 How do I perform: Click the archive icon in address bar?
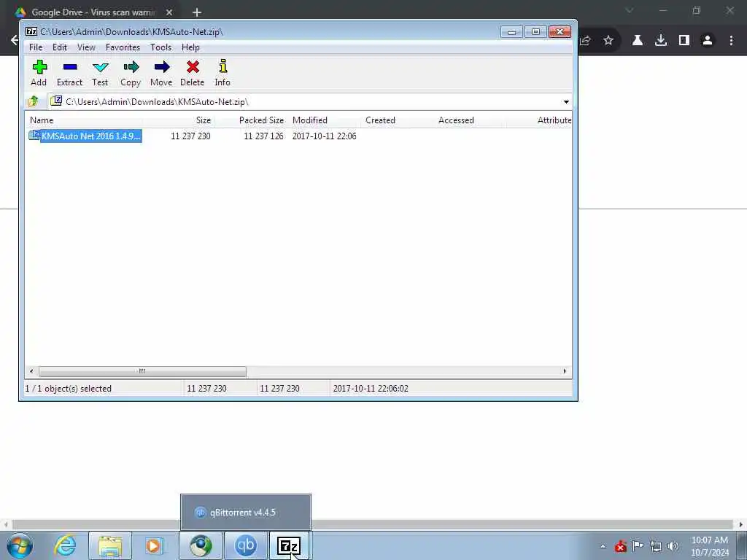click(56, 101)
